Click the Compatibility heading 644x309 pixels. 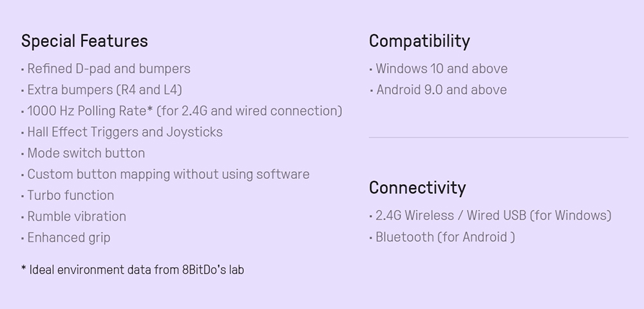point(419,41)
